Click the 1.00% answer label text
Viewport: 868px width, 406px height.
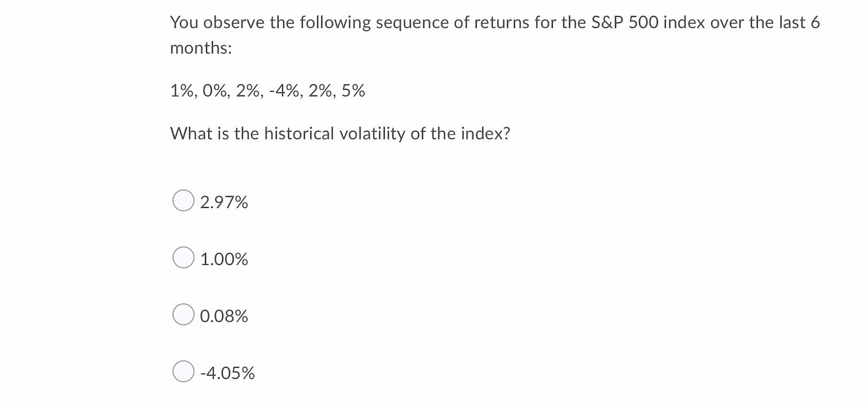[x=224, y=259]
